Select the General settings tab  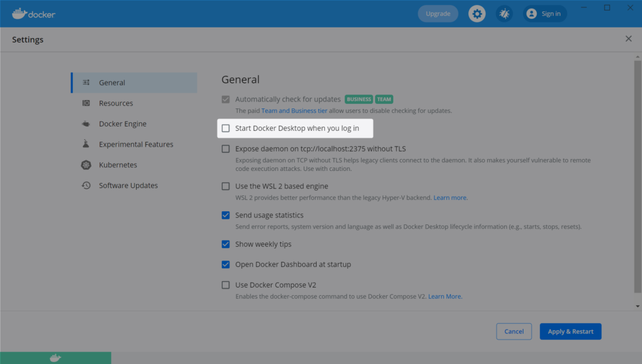tap(134, 83)
